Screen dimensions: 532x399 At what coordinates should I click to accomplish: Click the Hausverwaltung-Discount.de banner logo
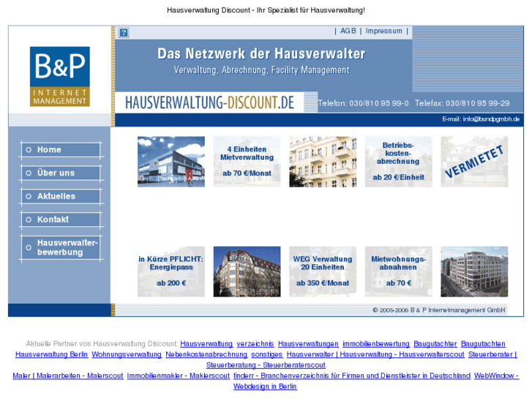(209, 102)
